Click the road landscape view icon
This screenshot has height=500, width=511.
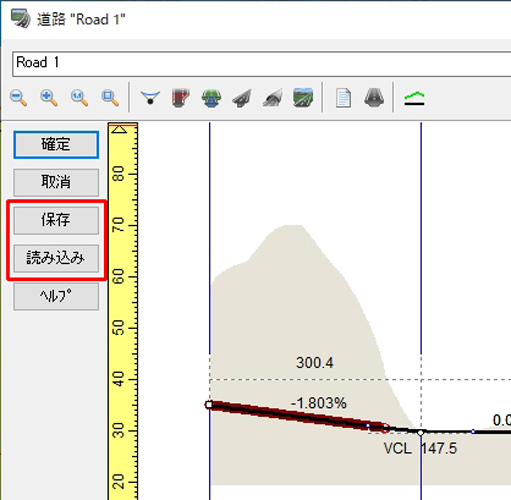tap(303, 98)
